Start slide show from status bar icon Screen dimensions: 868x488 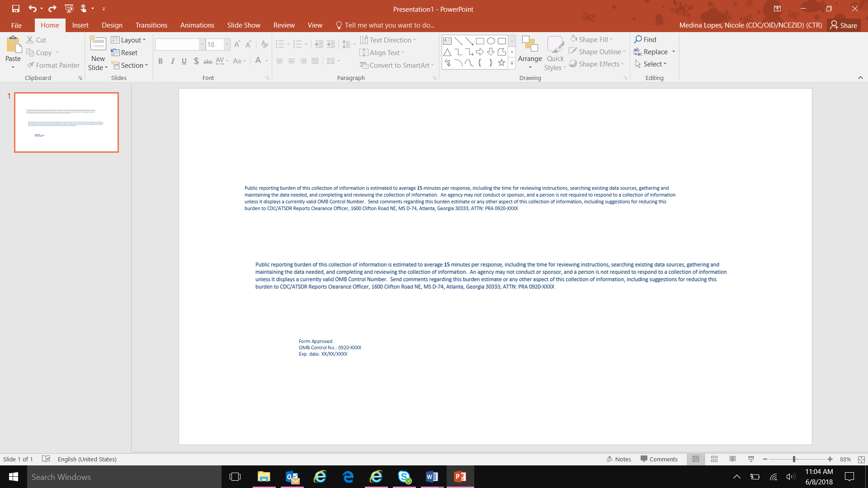751,459
